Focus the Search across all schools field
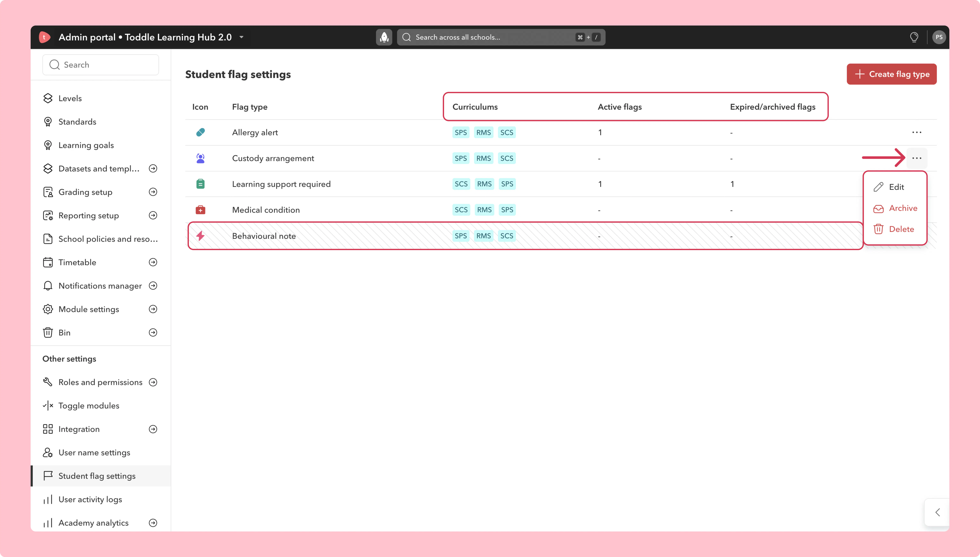980x557 pixels. tap(501, 37)
